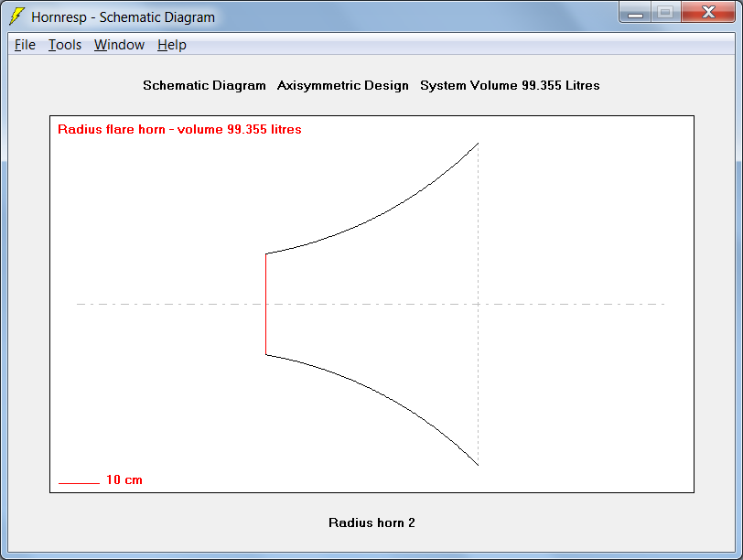Open the Tools menu
Image resolution: width=743 pixels, height=560 pixels.
point(65,45)
